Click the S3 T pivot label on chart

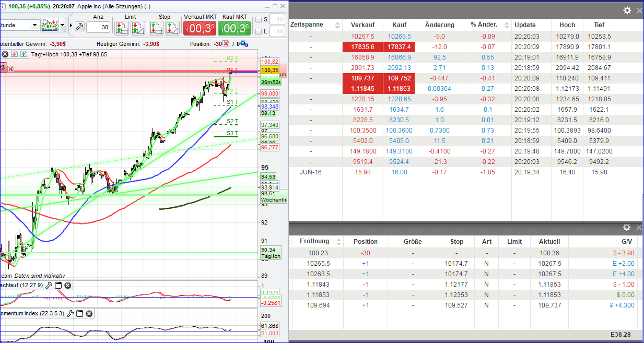232,133
